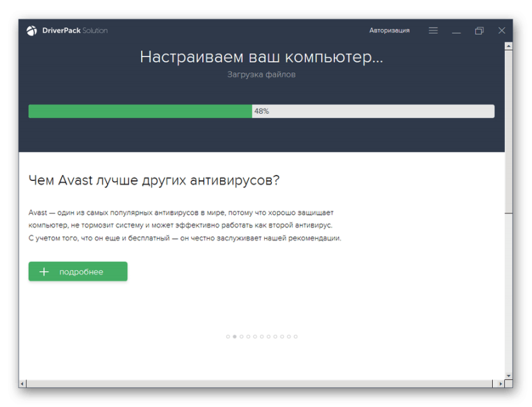Click the green подробнее button
This screenshot has width=532, height=407.
tap(78, 271)
